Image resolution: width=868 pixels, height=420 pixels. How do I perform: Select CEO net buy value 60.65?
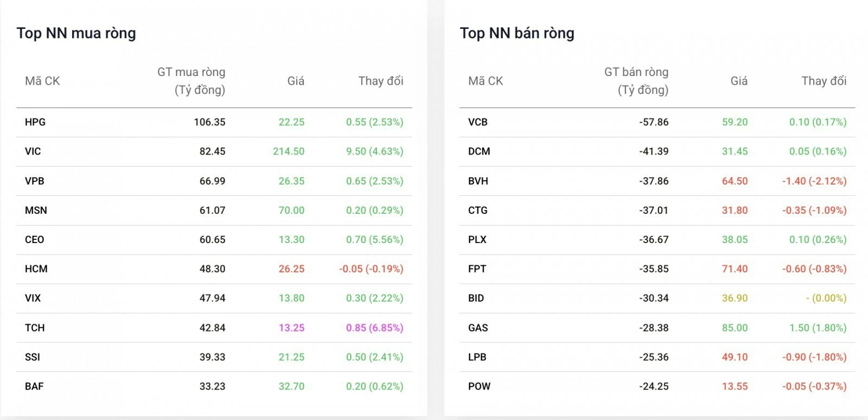(x=212, y=239)
